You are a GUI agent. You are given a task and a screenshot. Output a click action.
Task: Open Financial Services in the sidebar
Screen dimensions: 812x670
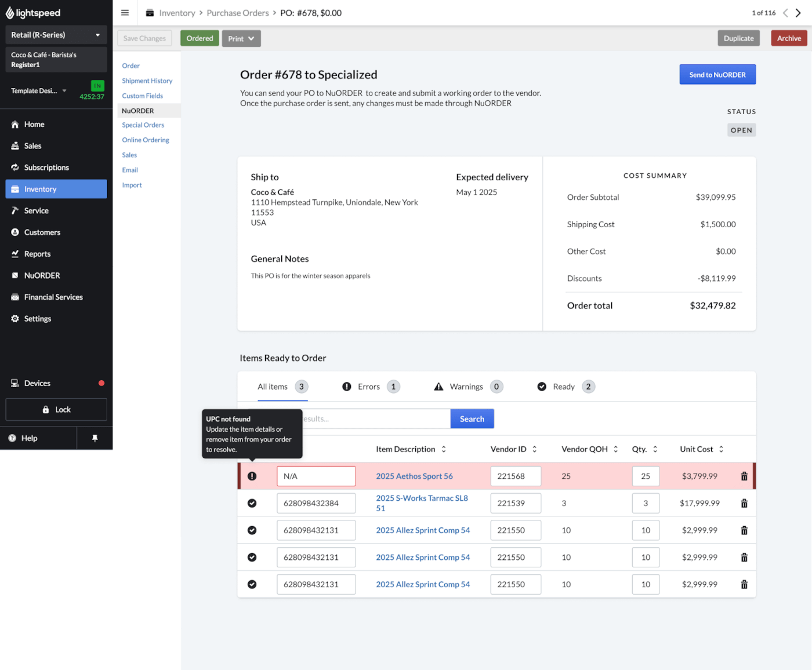point(56,297)
